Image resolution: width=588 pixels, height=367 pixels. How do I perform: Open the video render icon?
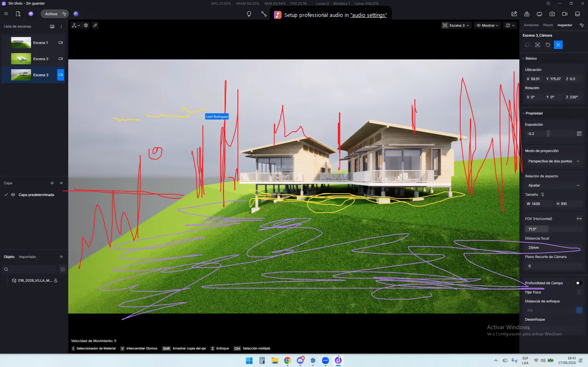tap(565, 14)
